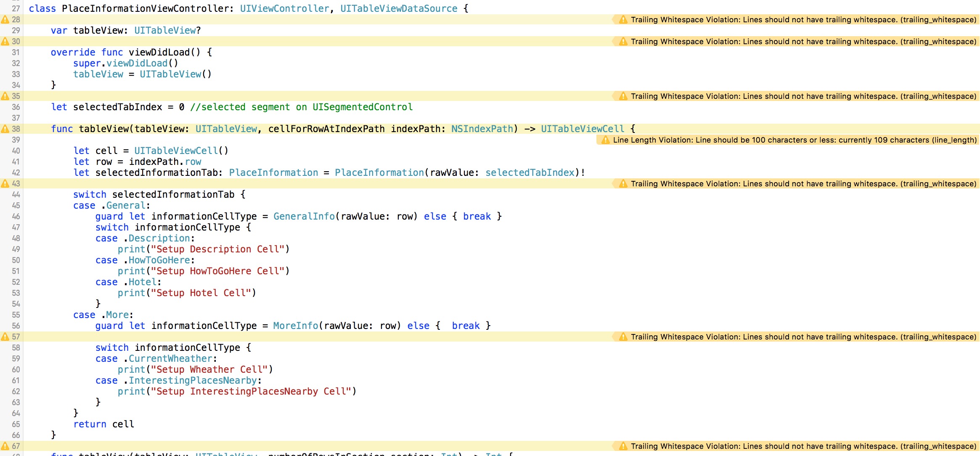Image resolution: width=980 pixels, height=456 pixels.
Task: Click the gutter warning icon at line 38
Action: coord(5,129)
